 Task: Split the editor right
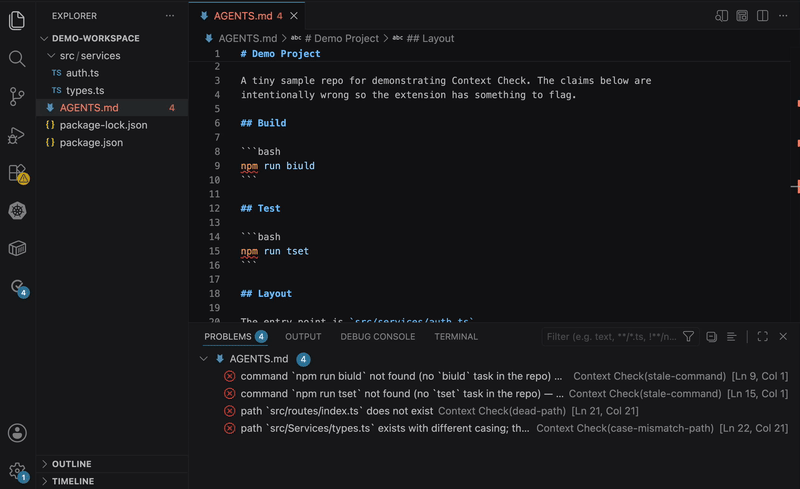coord(762,16)
